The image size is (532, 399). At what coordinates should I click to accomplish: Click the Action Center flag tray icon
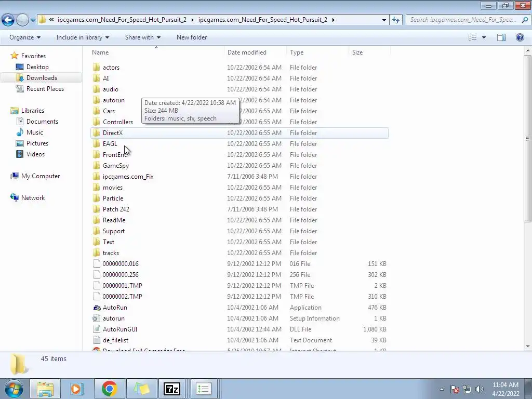pos(455,389)
